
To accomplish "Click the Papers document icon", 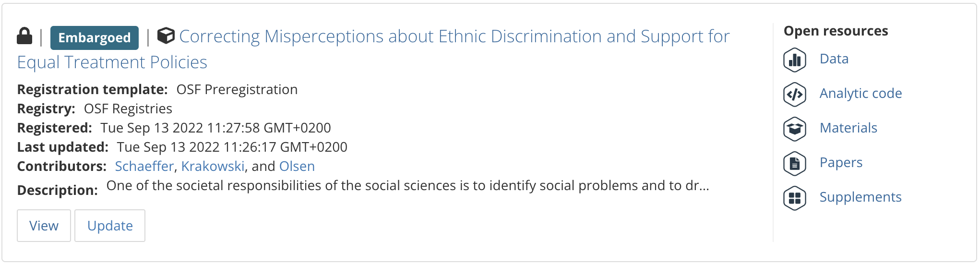I will click(x=795, y=164).
